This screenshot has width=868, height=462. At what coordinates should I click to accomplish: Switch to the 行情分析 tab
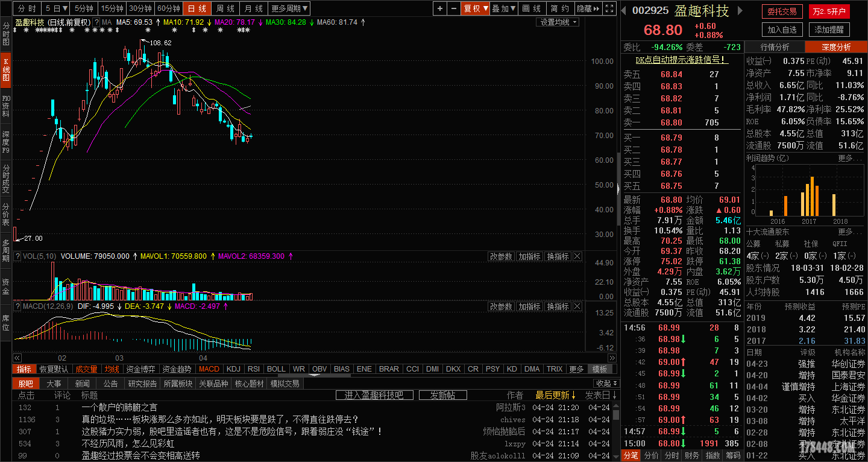[775, 47]
